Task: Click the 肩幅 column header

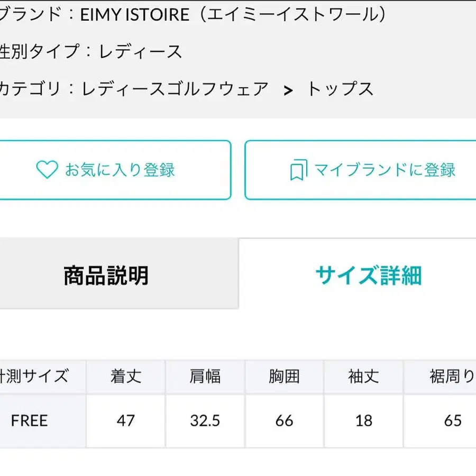Action: click(205, 377)
